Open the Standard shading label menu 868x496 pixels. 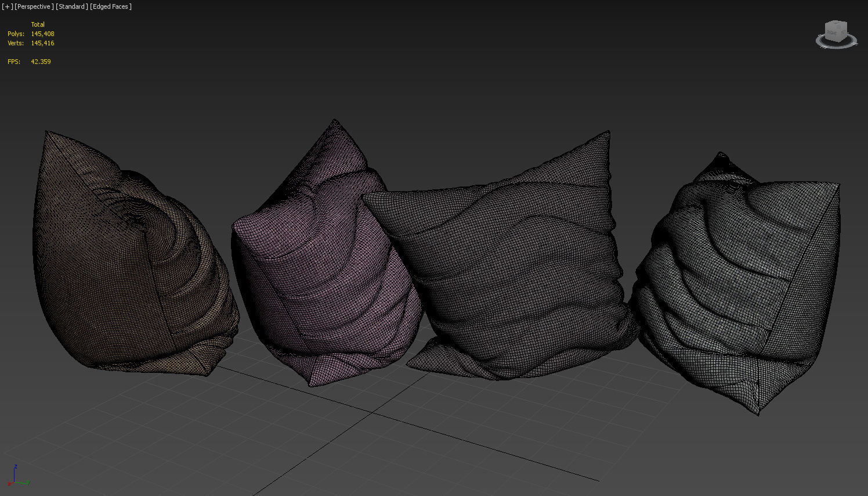72,6
